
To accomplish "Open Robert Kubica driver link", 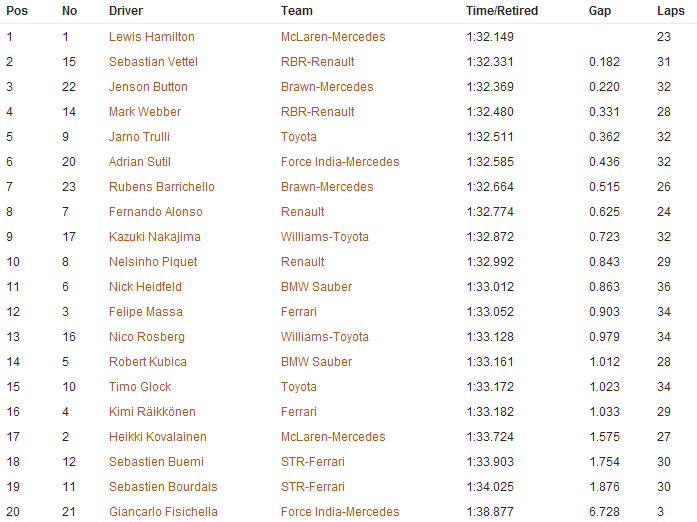I will point(148,361).
